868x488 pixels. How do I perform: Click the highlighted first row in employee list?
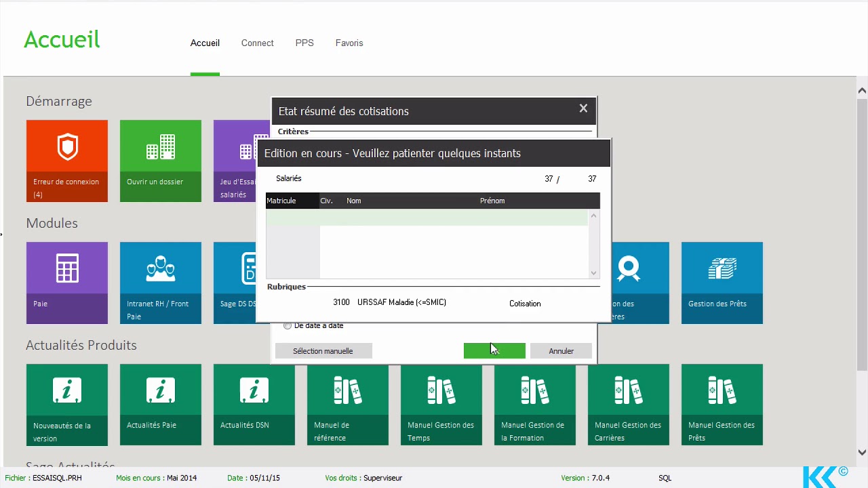click(x=427, y=217)
